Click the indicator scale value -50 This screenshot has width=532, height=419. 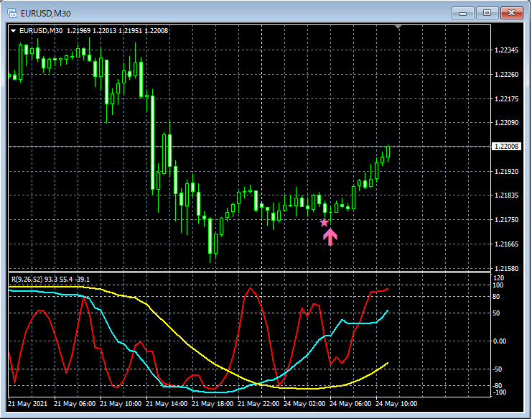point(497,369)
